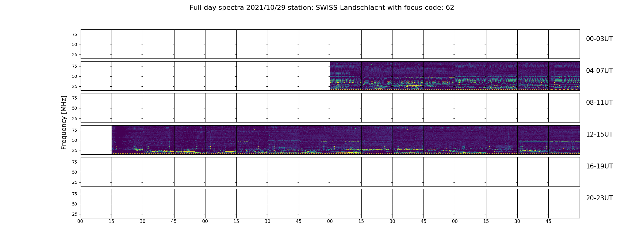Click the leftmost '00' time-axis tick label
The image size is (644, 245).
pos(80,221)
